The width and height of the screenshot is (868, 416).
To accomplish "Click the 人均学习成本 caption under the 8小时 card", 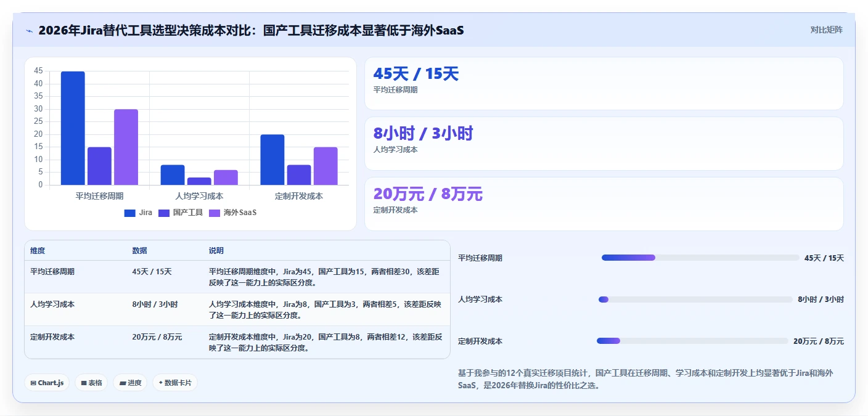I will click(x=395, y=150).
